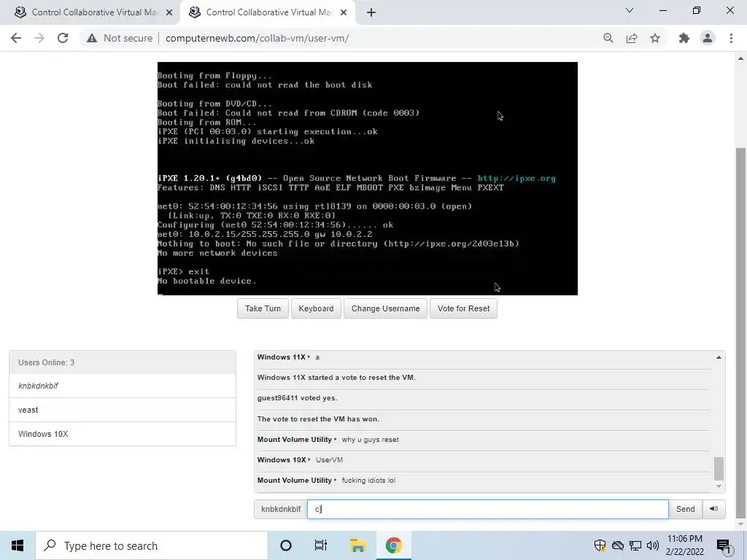This screenshot has height=560, width=747.
Task: Click Change Username button
Action: coord(385,308)
